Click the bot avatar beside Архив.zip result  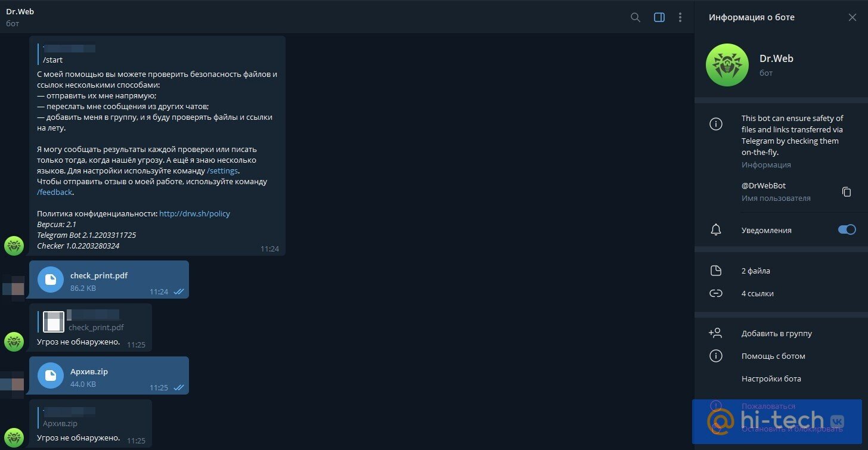point(14,437)
